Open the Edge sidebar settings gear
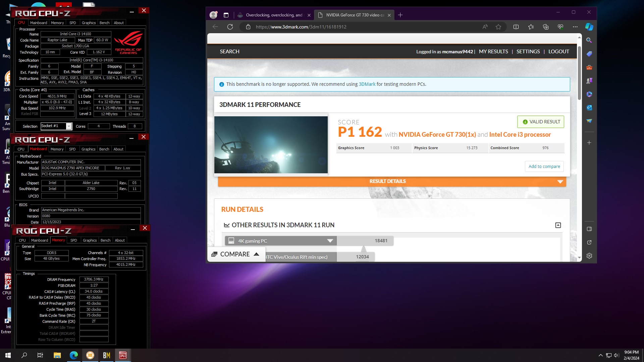The image size is (644, 362). [x=589, y=256]
